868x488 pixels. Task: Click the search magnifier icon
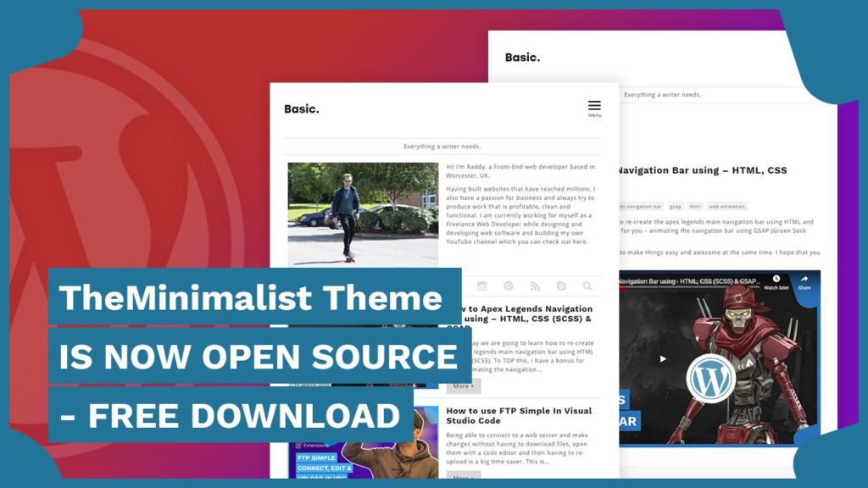click(x=587, y=286)
